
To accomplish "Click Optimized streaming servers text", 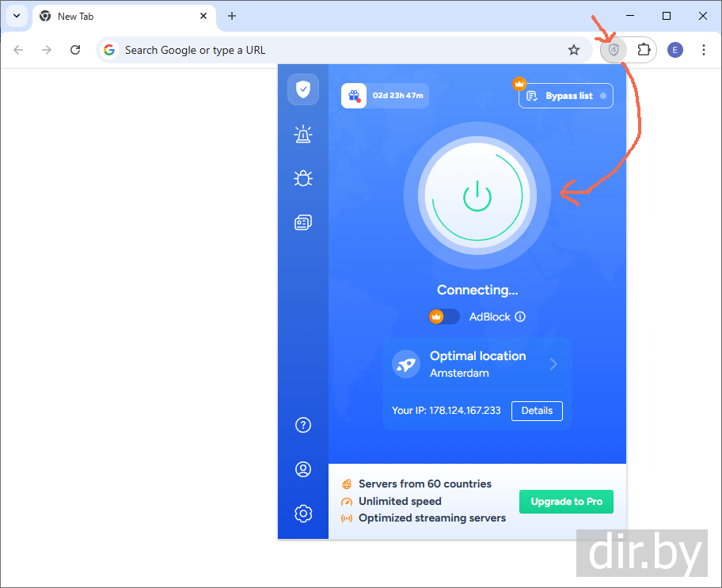I will coord(432,518).
